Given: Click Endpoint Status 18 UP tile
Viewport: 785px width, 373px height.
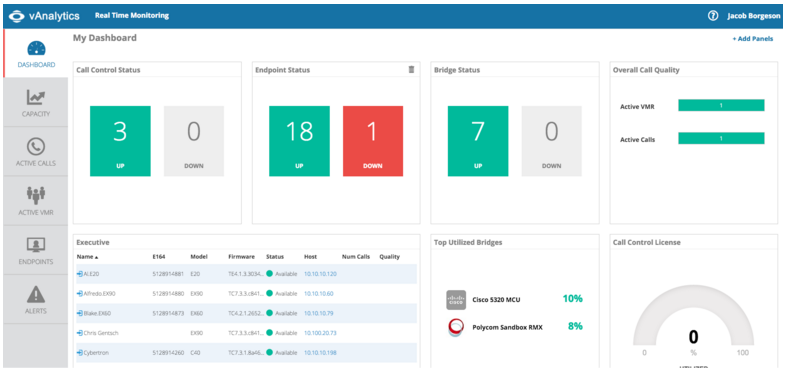Looking at the screenshot, I should (299, 141).
